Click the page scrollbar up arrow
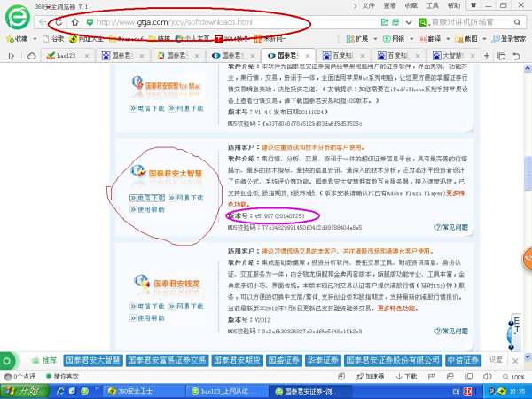This screenshot has height=399, width=532. [528, 69]
